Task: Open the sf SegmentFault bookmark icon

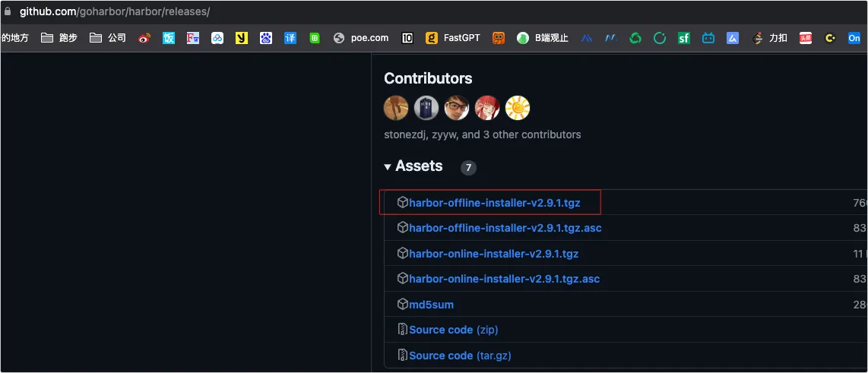Action: [x=684, y=38]
